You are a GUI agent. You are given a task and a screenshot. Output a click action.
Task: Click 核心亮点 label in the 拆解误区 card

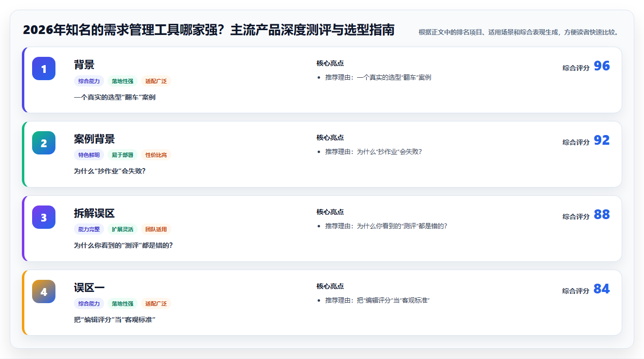tap(330, 212)
